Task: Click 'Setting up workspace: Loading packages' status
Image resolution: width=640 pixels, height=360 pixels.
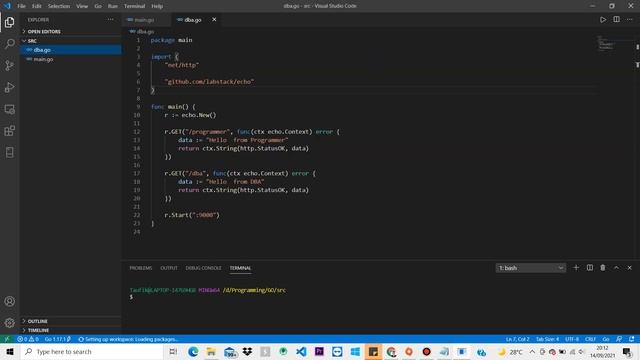Action: coord(128,339)
